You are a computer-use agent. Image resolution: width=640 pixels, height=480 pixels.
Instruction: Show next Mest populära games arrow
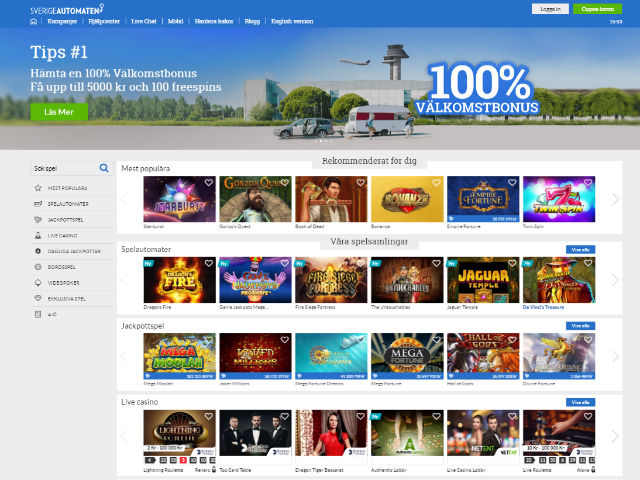click(615, 199)
